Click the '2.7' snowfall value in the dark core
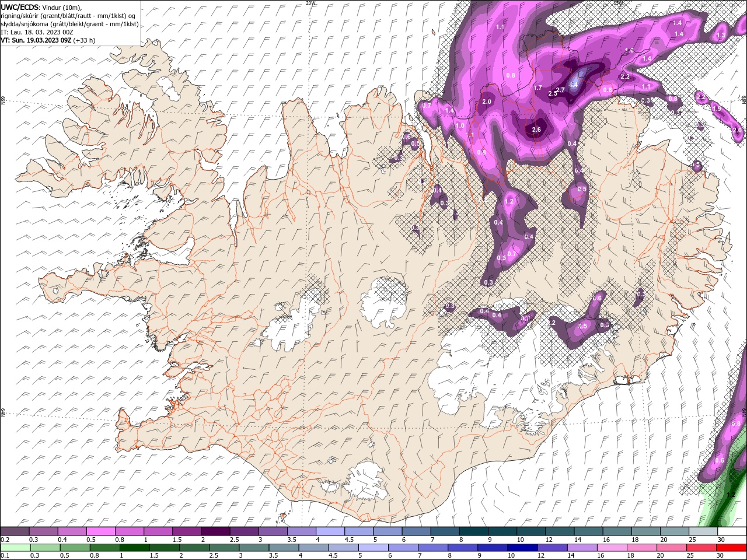The height and width of the screenshot is (560, 747). [560, 89]
